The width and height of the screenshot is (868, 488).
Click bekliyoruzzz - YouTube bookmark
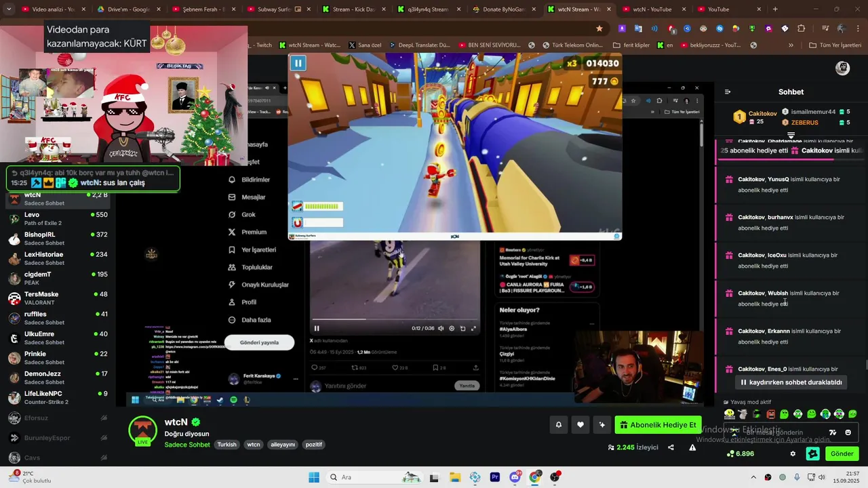point(710,45)
